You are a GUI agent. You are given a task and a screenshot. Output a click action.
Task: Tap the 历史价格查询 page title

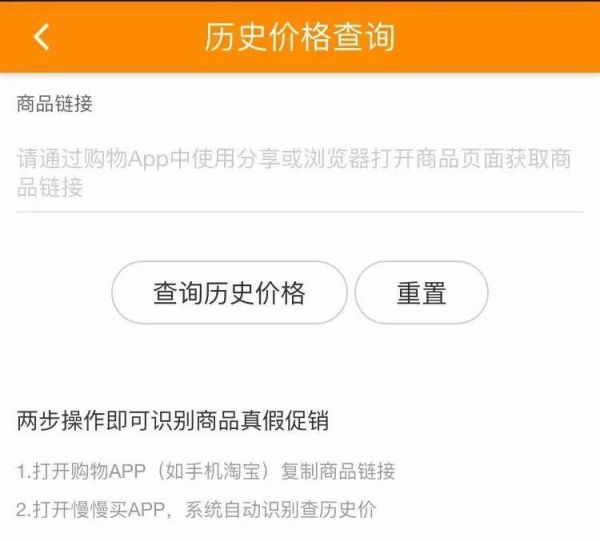[x=300, y=37]
